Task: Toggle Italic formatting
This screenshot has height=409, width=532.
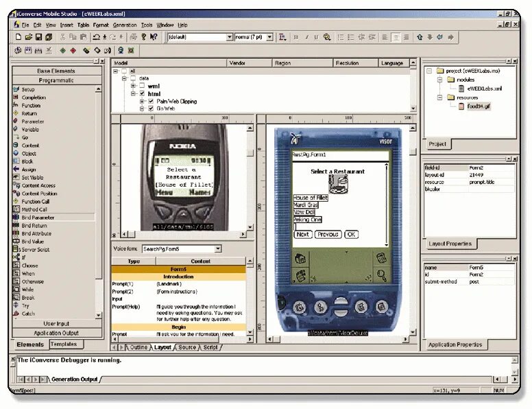Action: (306, 37)
